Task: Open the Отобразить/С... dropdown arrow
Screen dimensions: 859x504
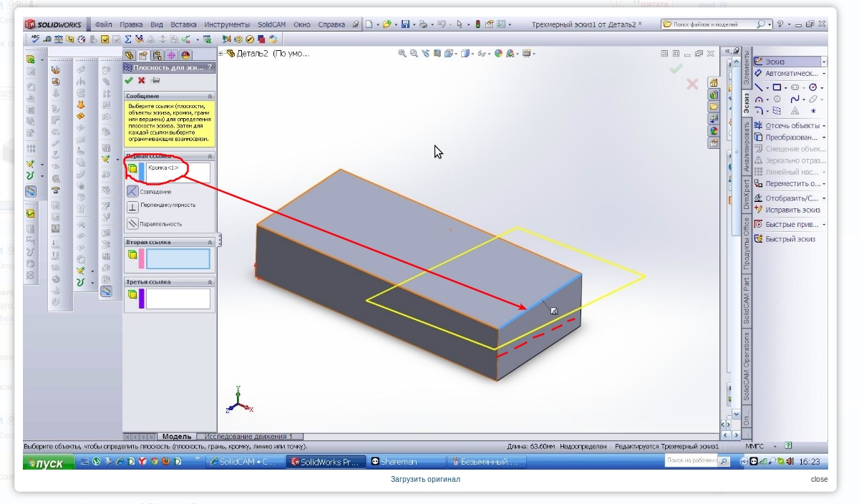Action: click(x=824, y=198)
